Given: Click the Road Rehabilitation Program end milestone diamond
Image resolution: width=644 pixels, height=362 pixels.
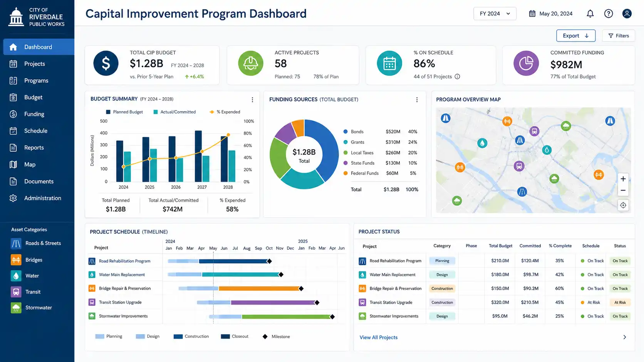Looking at the screenshot, I should pos(269,261).
